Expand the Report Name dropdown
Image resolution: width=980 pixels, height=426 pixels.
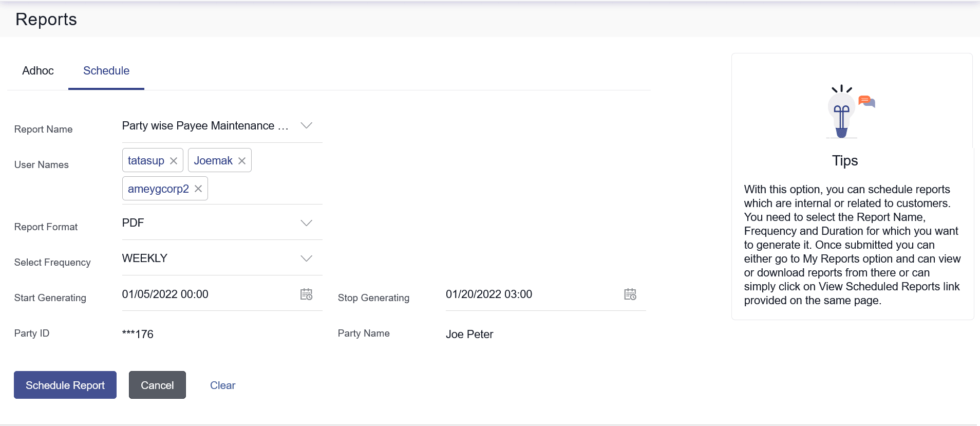(306, 126)
